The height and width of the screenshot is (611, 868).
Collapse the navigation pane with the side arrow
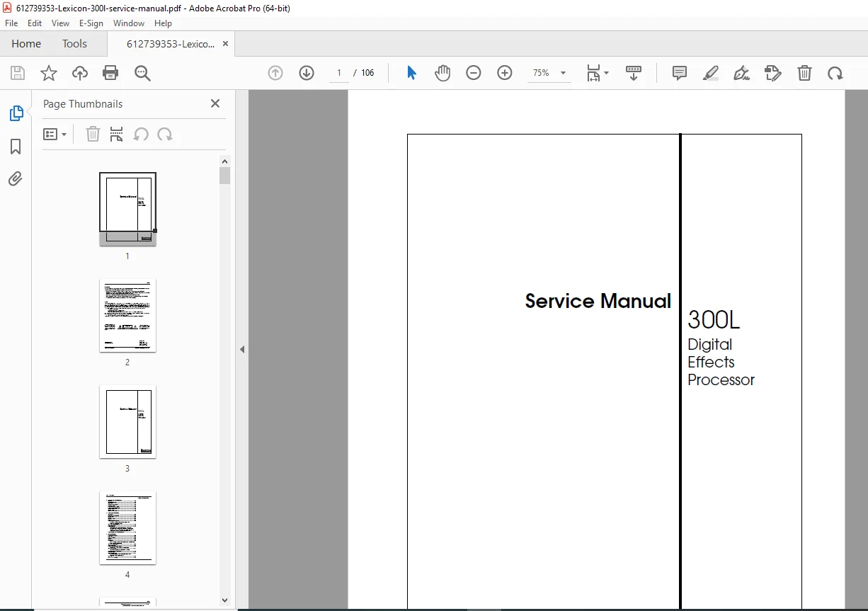tap(242, 350)
